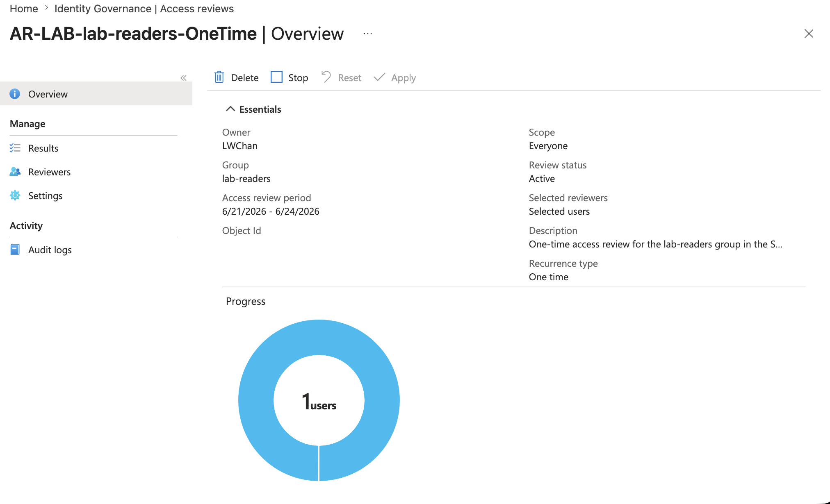Viewport: 830px width, 504px height.
Task: Go to Identity Governance Access reviews breadcrumb
Action: point(144,9)
